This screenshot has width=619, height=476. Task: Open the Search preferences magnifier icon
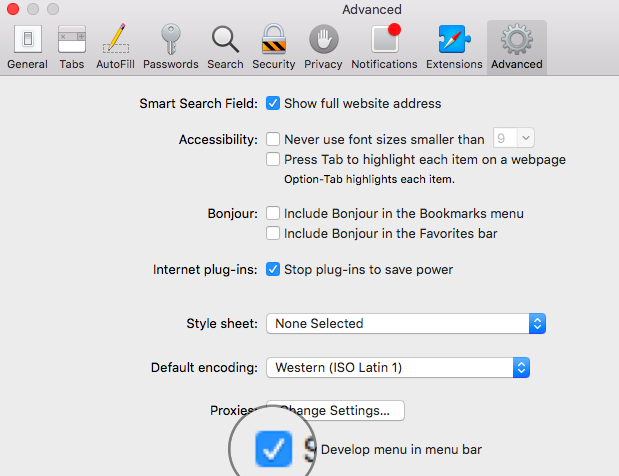pyautogui.click(x=225, y=47)
